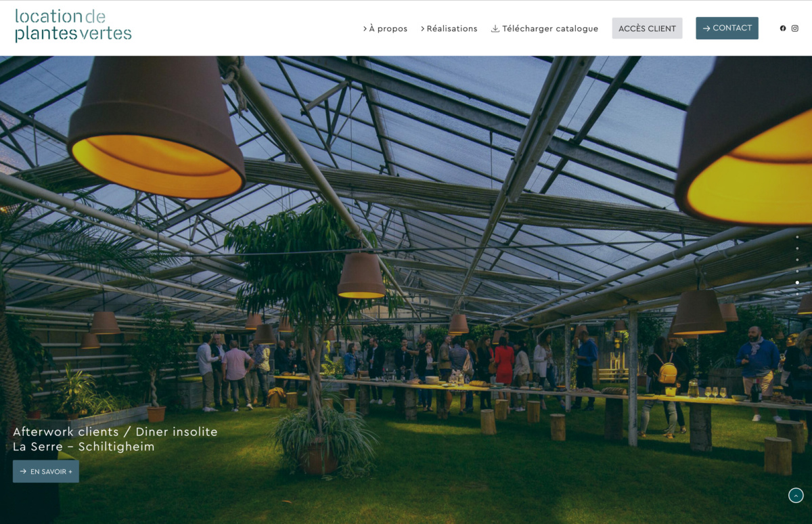Viewport: 812px width, 524px height.
Task: Click the Afterwork clients / Diner insolite caption
Action: [x=115, y=431]
